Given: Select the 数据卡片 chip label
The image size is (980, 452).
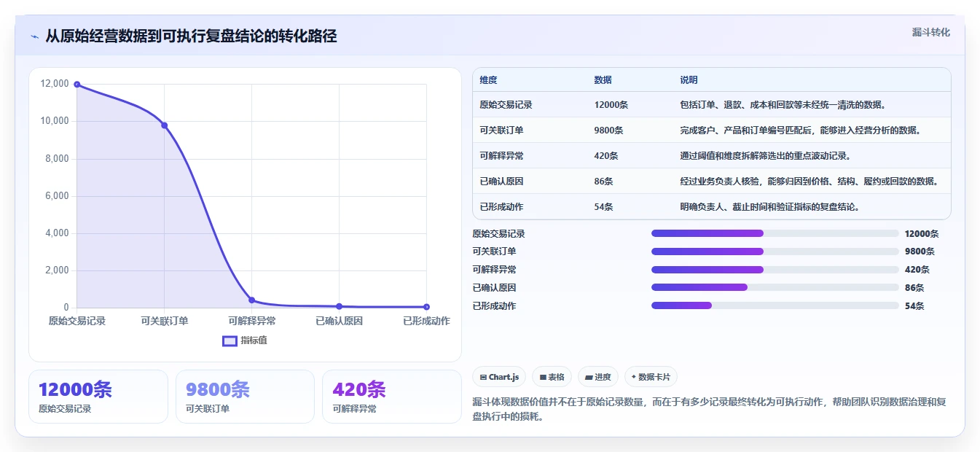Looking at the screenshot, I should point(654,377).
